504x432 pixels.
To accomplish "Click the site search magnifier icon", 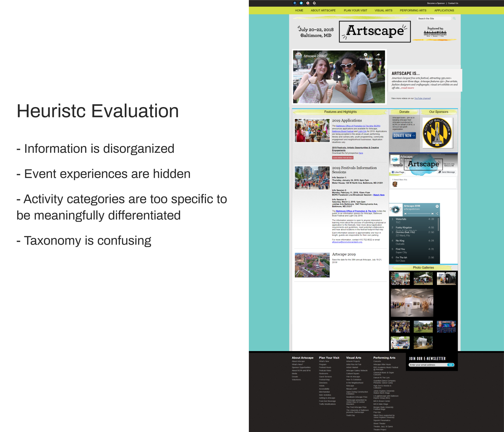I will (x=454, y=19).
